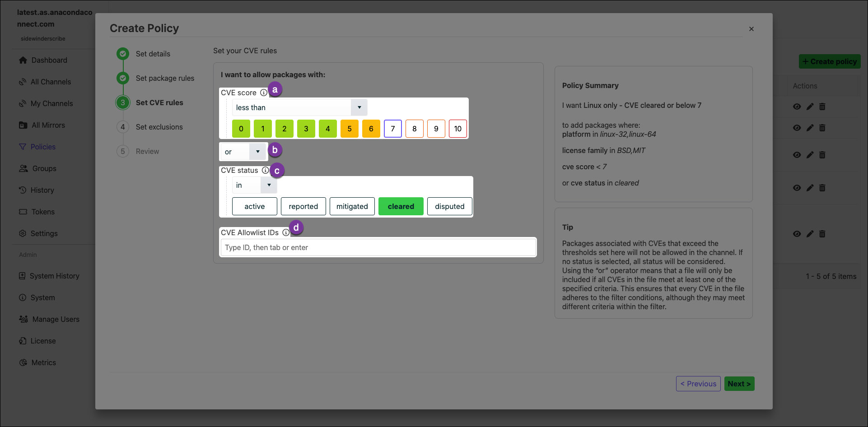The height and width of the screenshot is (427, 868).
Task: Click the Settings gear icon in sidebar
Action: pos(23,233)
